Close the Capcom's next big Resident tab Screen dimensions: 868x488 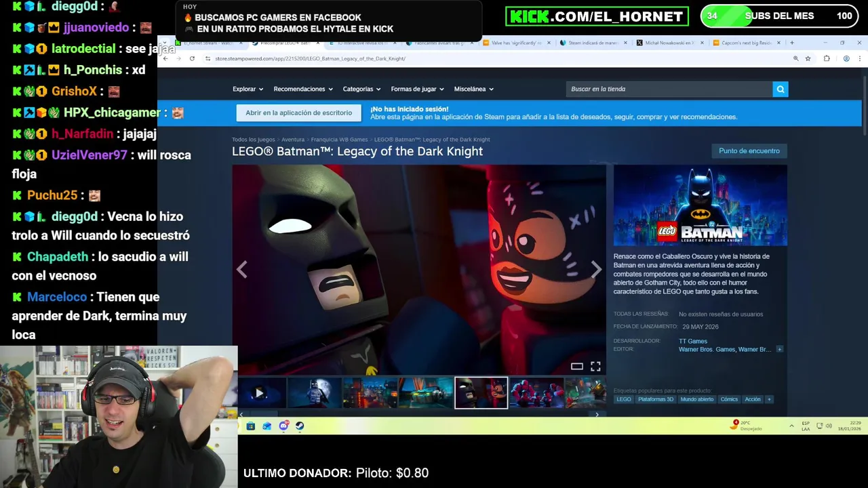coord(778,43)
